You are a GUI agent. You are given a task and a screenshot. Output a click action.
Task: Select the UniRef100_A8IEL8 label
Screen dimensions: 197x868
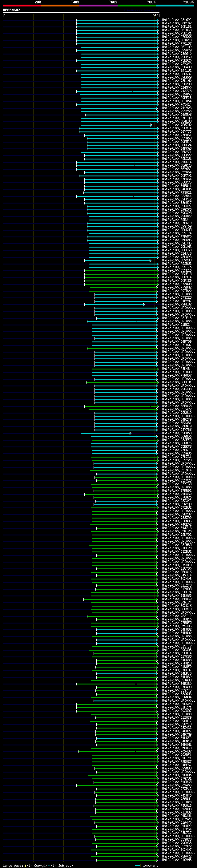coord(176,318)
